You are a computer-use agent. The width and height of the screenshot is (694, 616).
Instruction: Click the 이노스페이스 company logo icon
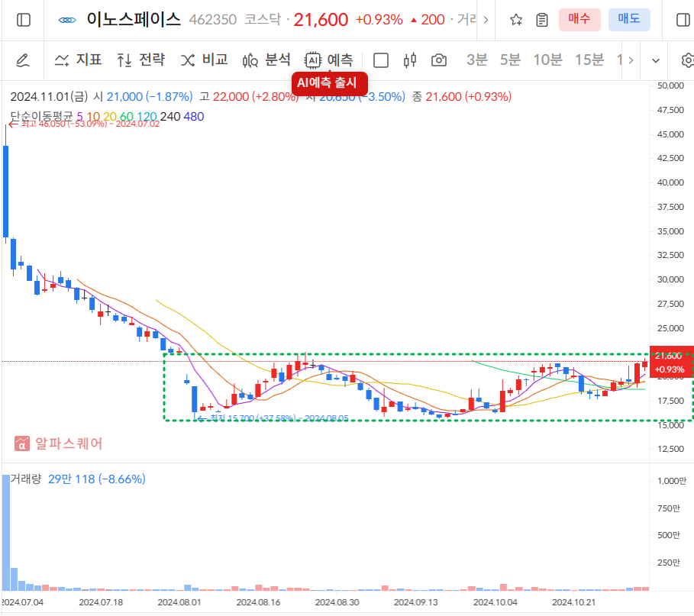[67, 21]
